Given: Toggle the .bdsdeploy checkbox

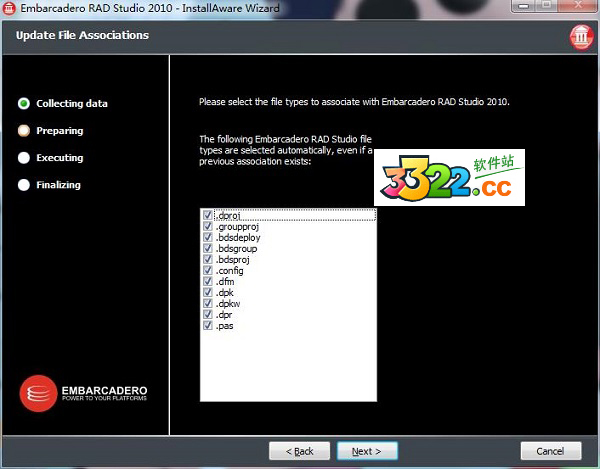Looking at the screenshot, I should point(208,237).
